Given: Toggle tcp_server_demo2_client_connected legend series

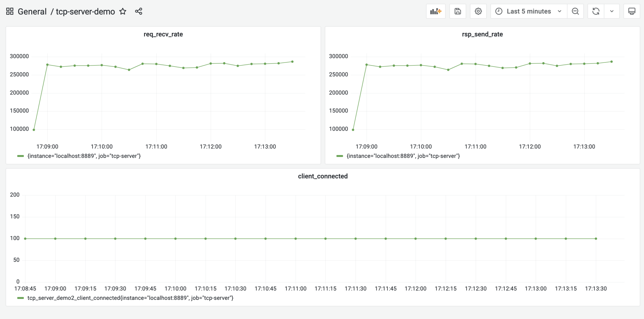Looking at the screenshot, I should (x=130, y=298).
